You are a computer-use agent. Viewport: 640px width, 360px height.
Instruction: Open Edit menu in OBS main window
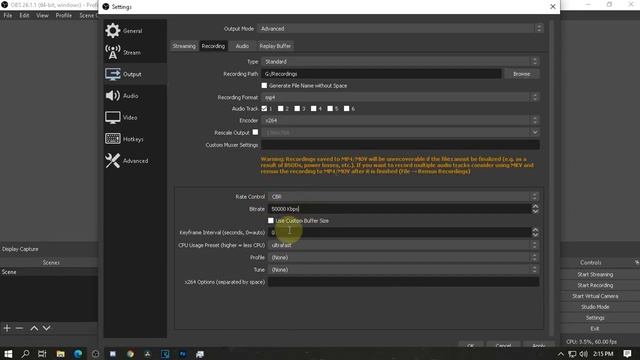[24, 16]
